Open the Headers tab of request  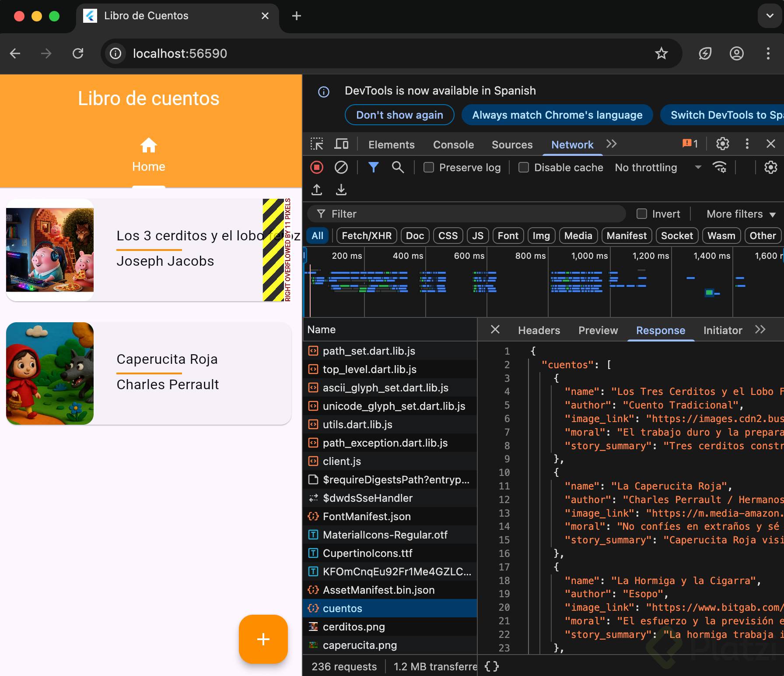coord(539,330)
